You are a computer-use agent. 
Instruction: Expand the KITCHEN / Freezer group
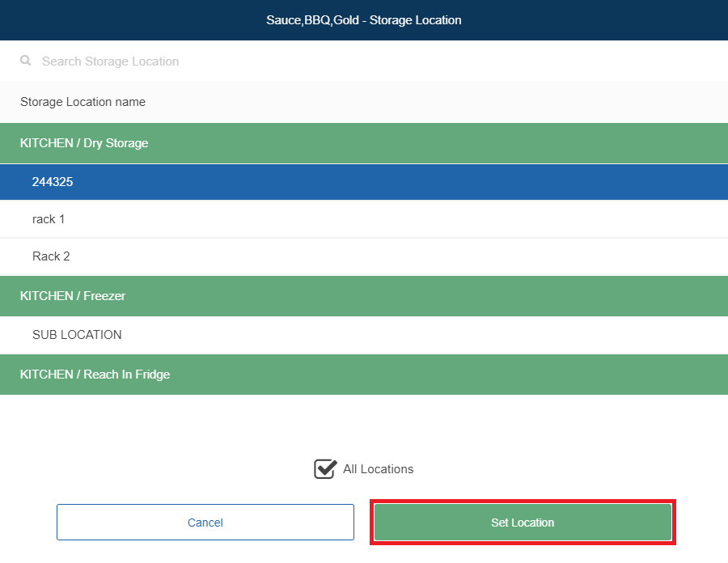click(x=73, y=296)
